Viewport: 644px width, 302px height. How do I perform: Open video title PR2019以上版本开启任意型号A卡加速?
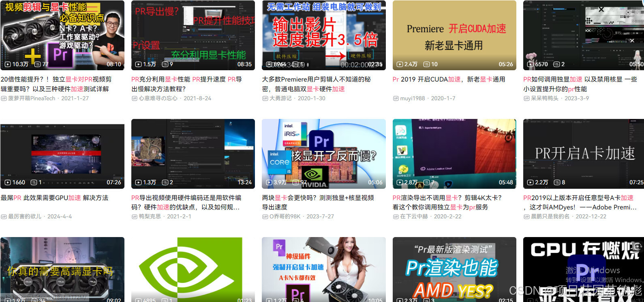click(x=580, y=202)
